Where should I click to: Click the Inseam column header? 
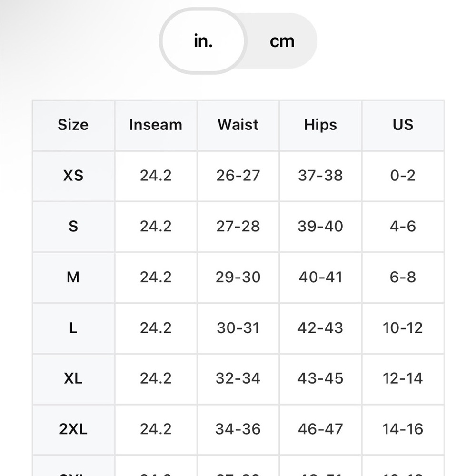[156, 125]
